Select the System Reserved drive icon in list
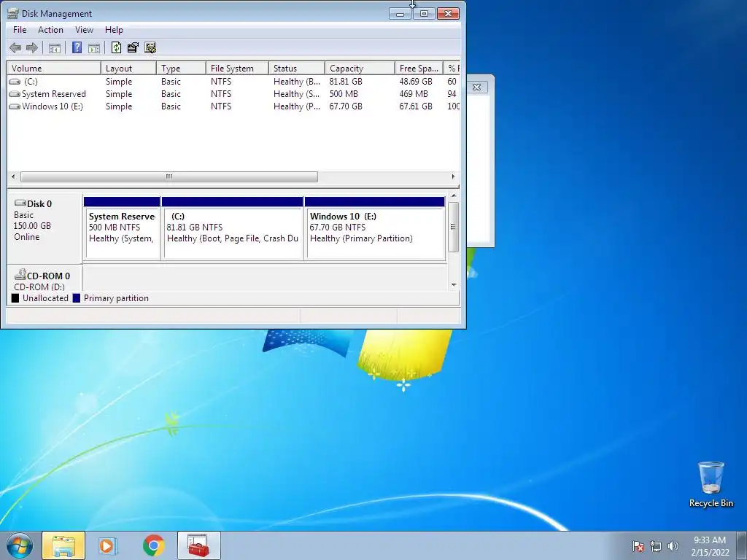The image size is (747, 560). (15, 94)
